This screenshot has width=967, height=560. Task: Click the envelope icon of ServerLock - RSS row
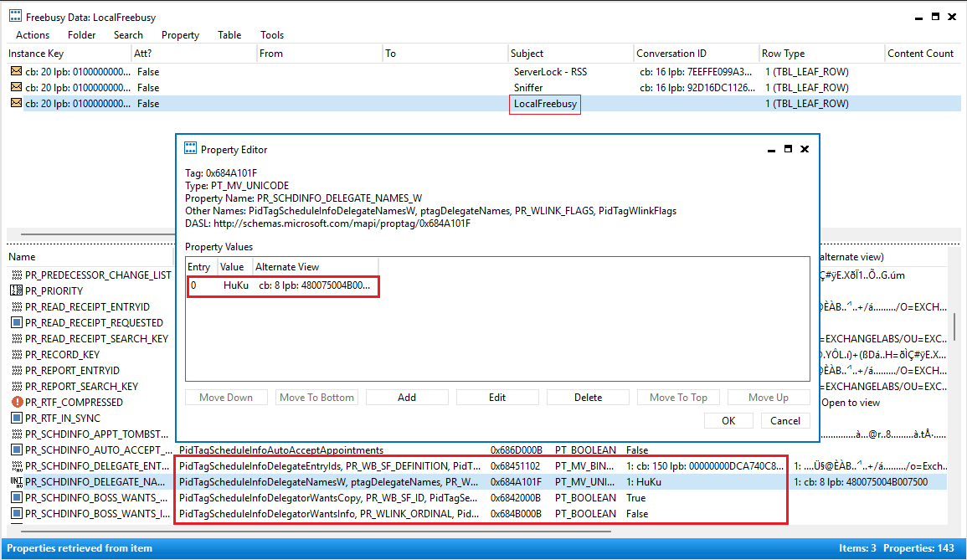coord(16,72)
